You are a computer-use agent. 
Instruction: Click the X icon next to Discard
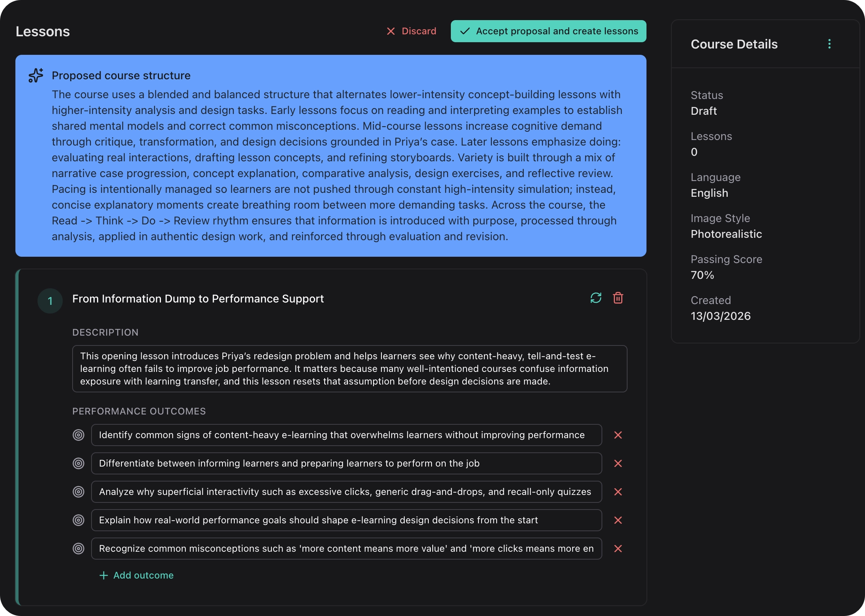pyautogui.click(x=391, y=31)
